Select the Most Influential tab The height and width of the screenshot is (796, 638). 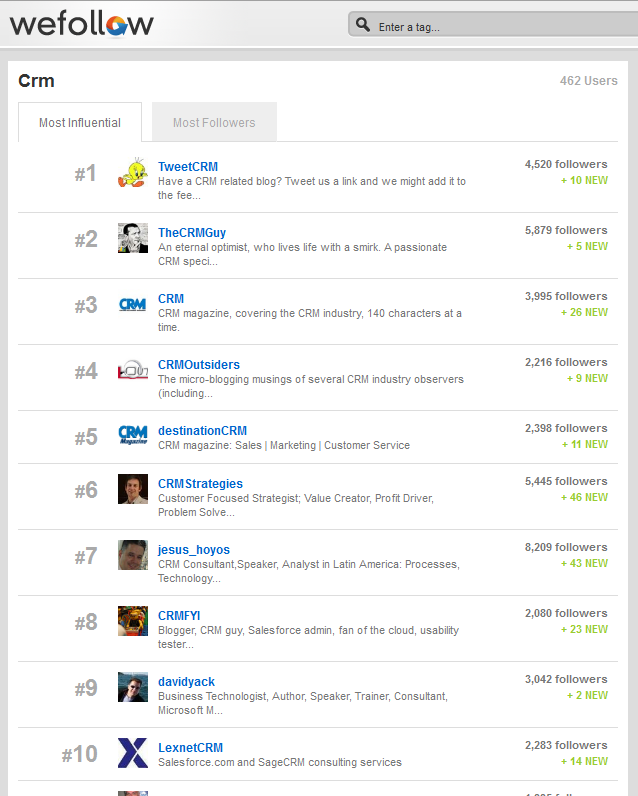coord(80,122)
